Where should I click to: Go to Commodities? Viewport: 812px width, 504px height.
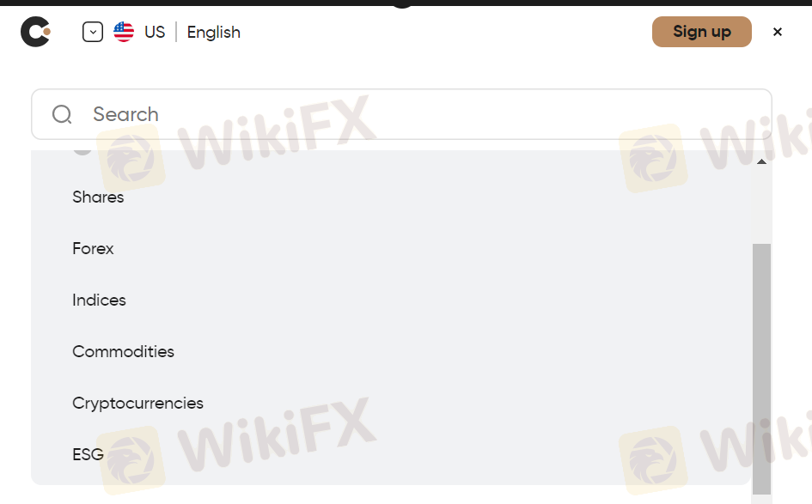coord(123,351)
